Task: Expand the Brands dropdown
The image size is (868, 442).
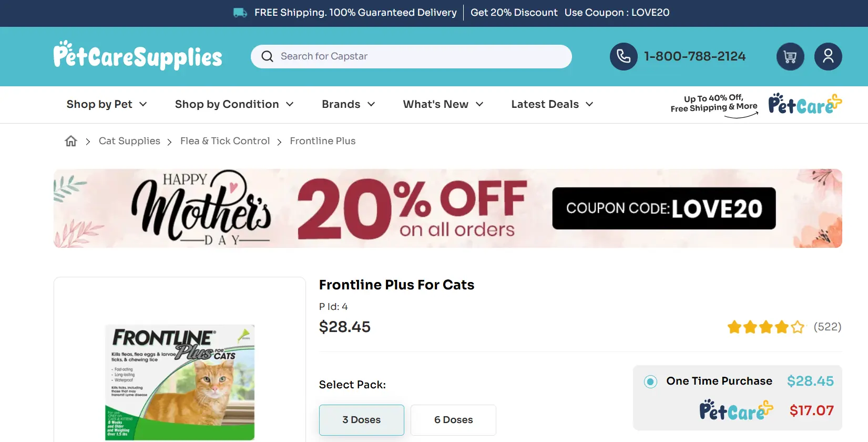Action: pos(348,104)
